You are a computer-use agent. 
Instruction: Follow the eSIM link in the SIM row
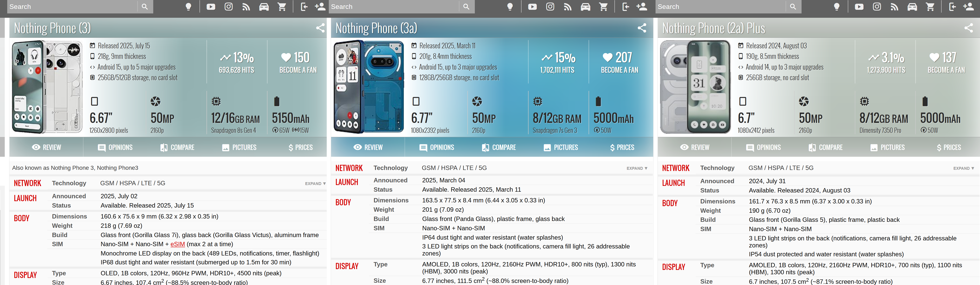pos(178,244)
